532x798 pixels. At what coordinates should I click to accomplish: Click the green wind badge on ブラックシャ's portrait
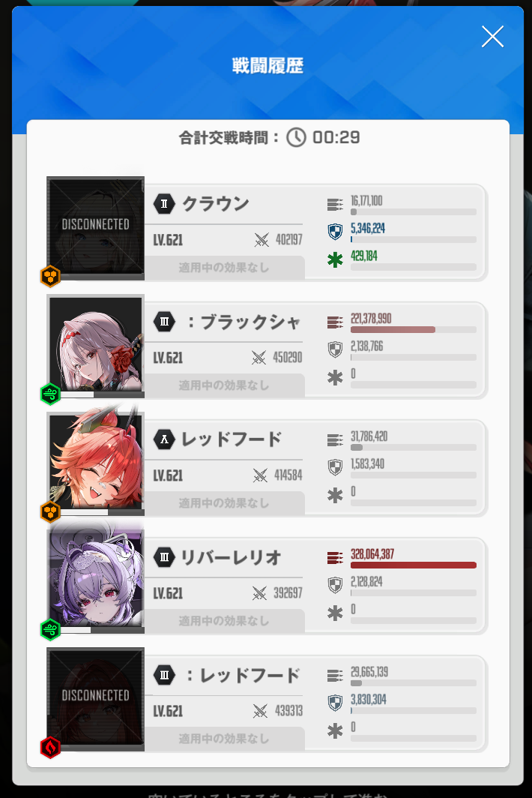pyautogui.click(x=50, y=394)
